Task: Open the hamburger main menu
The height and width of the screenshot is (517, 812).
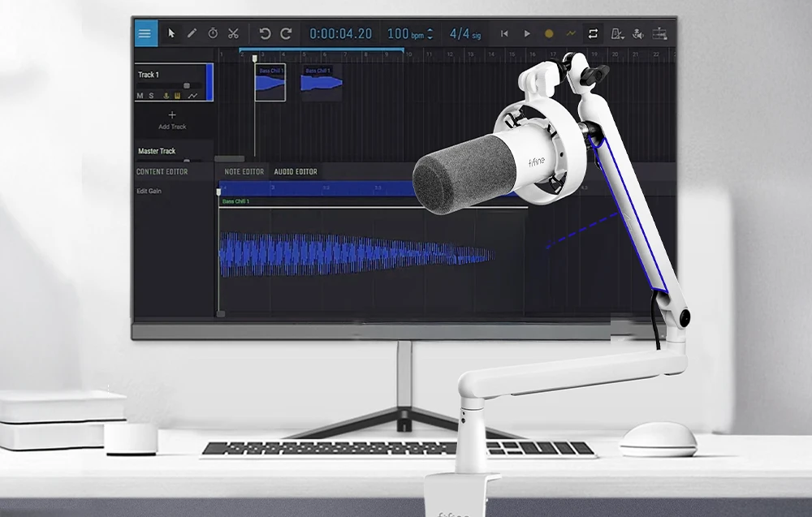Action: (x=145, y=33)
